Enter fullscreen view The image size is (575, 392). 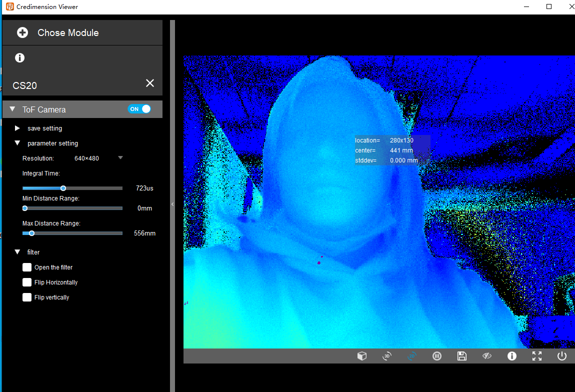click(x=537, y=356)
